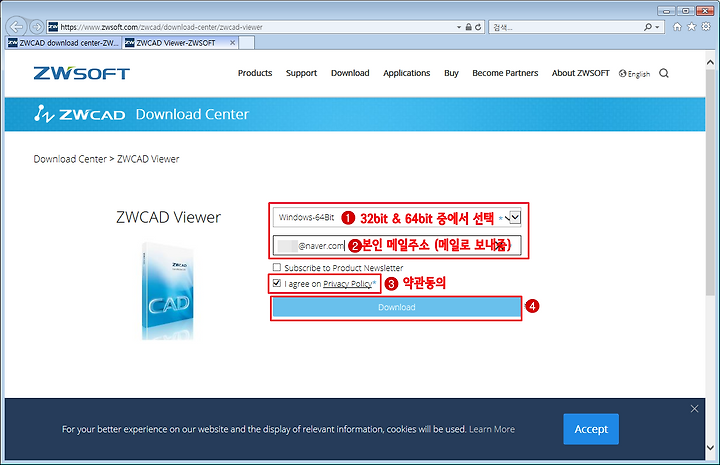Image resolution: width=720 pixels, height=465 pixels.
Task: Click the Download Center breadcrumb link
Action: (x=70, y=159)
